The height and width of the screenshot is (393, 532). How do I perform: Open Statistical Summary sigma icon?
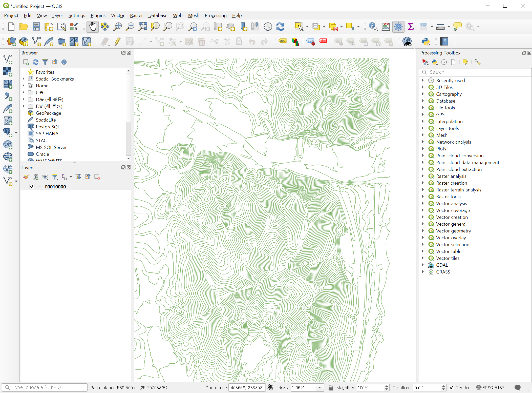point(411,27)
